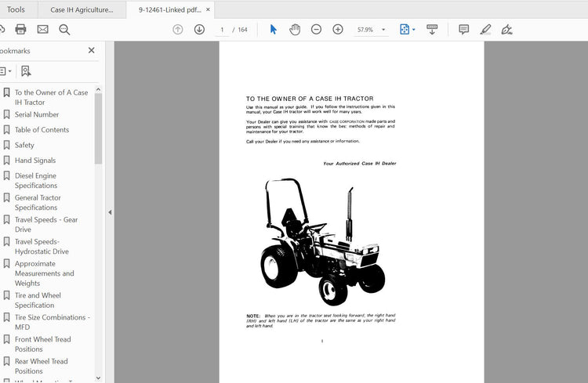Collapse the navigation pane with arrow handle
The image size is (588, 383).
pos(110,212)
